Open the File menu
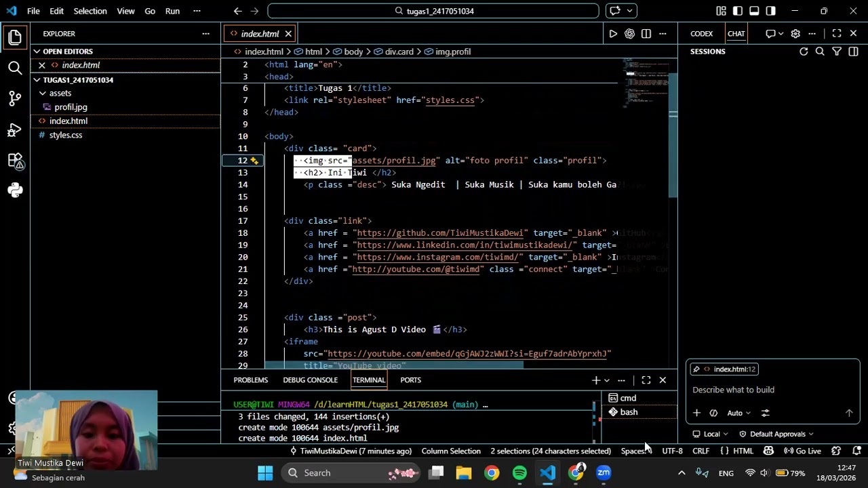 coord(33,11)
